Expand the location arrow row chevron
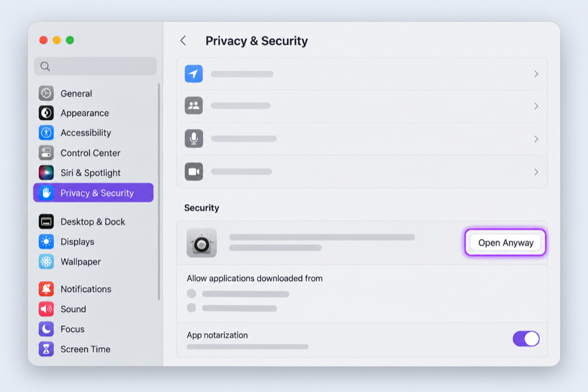This screenshot has height=392, width=588. (x=536, y=74)
